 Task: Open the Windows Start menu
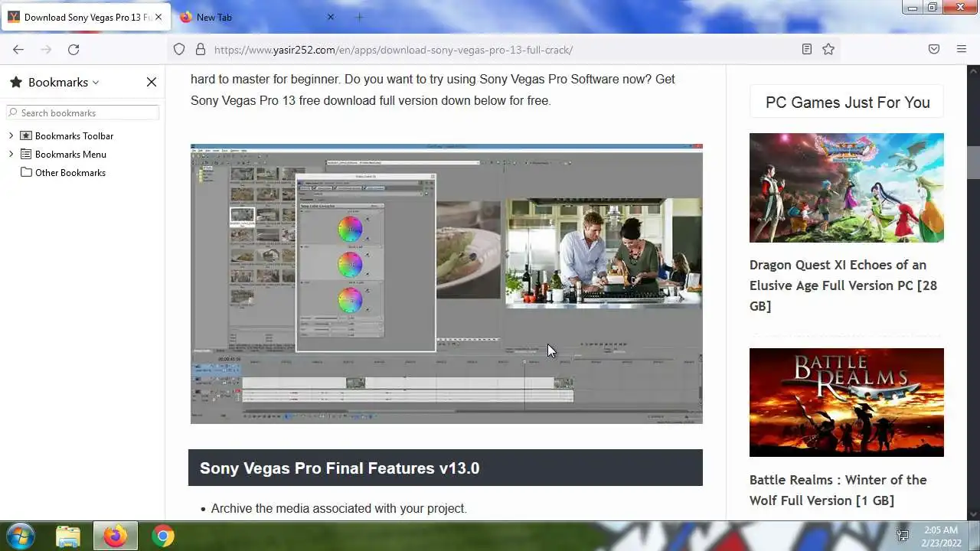pyautogui.click(x=21, y=536)
